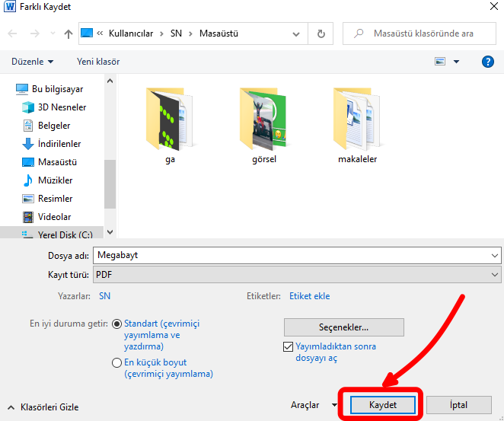Choose En küçük boyut radio option
This screenshot has width=504, height=421.
(117, 363)
